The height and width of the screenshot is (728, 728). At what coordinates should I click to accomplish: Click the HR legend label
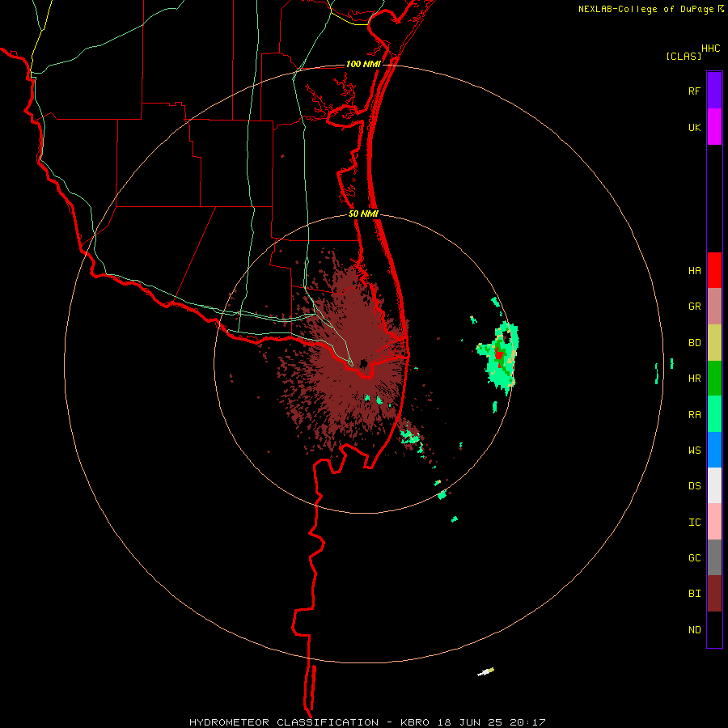pyautogui.click(x=694, y=379)
